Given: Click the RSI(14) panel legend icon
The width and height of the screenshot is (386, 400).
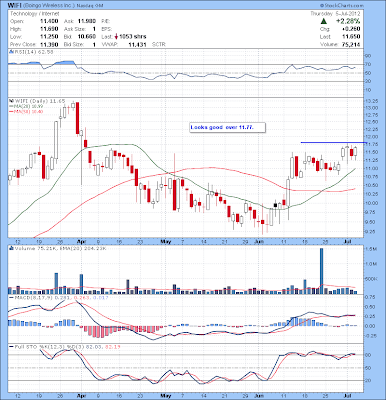Looking at the screenshot, I should 11,52.
